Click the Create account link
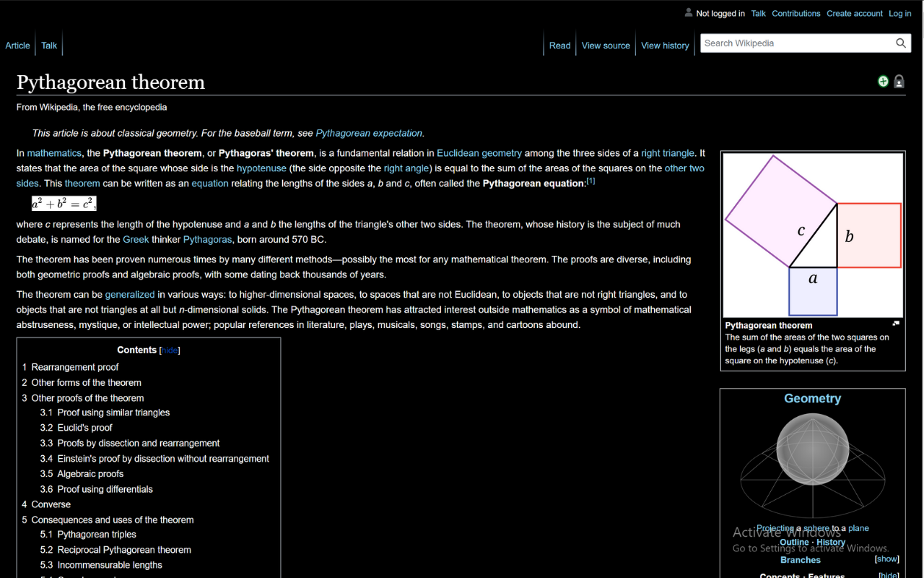 pyautogui.click(x=855, y=14)
